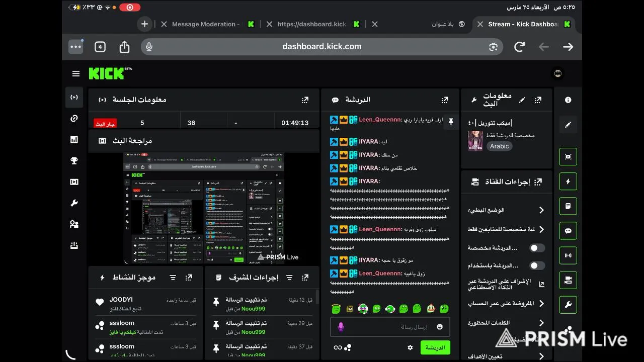Send the message with green الدردشة button
Image resolution: width=644 pixels, height=362 pixels.
coord(435,347)
